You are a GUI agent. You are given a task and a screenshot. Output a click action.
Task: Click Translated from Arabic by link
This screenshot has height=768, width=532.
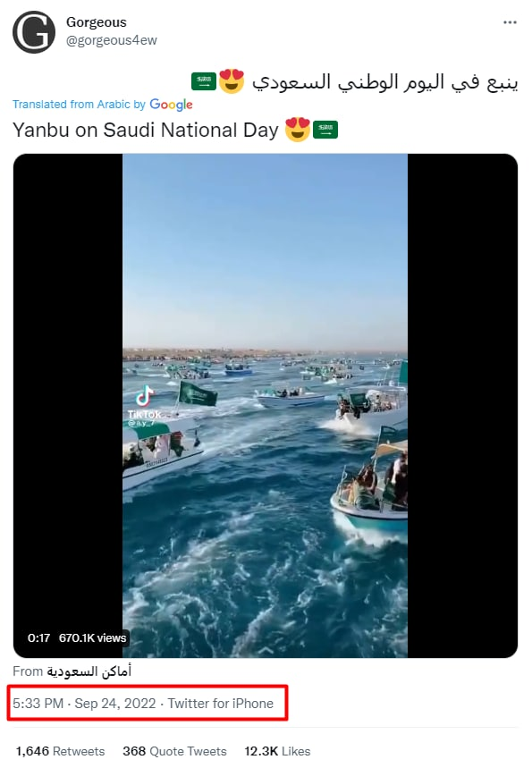[79, 105]
